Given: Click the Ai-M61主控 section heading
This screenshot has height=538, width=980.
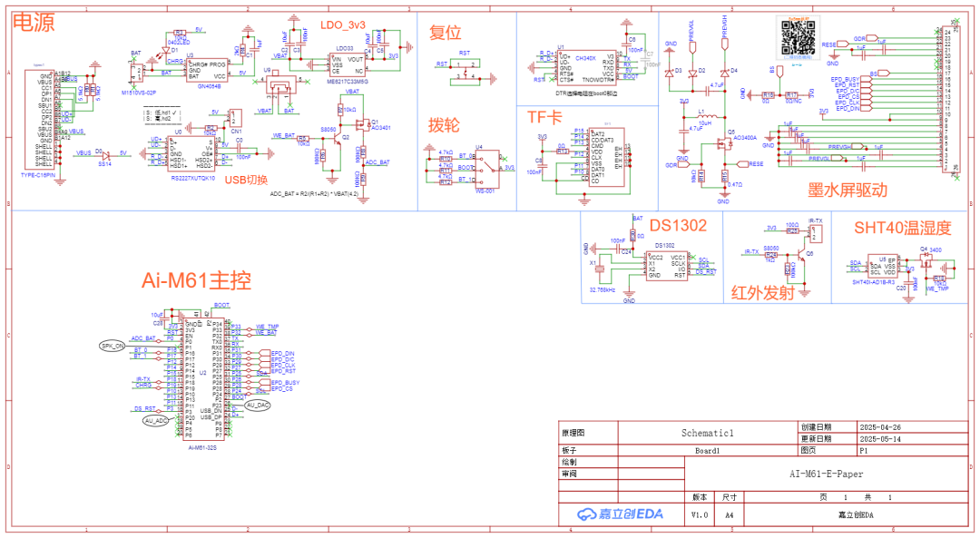Looking at the screenshot, I should tap(196, 280).
